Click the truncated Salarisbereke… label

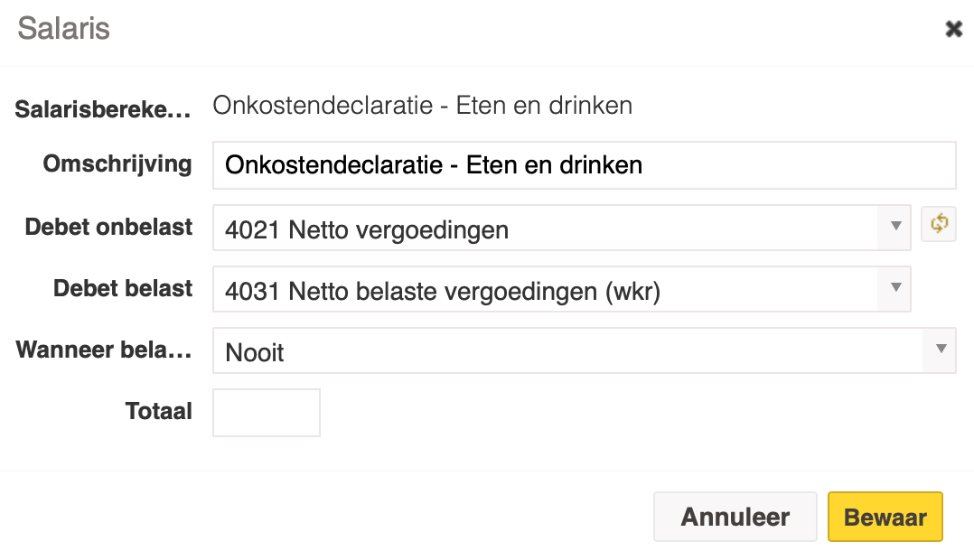tap(103, 109)
